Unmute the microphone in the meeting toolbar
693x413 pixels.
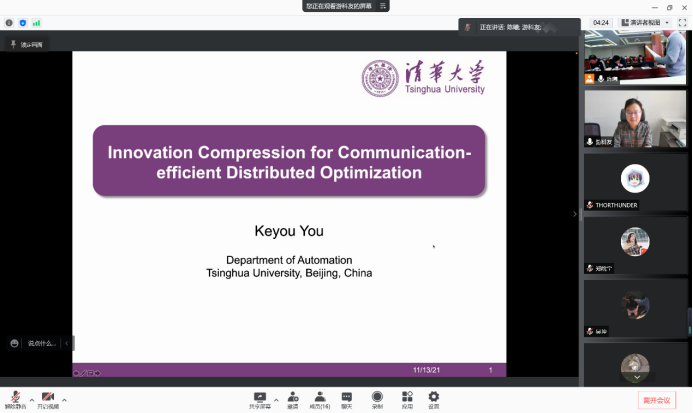16,398
